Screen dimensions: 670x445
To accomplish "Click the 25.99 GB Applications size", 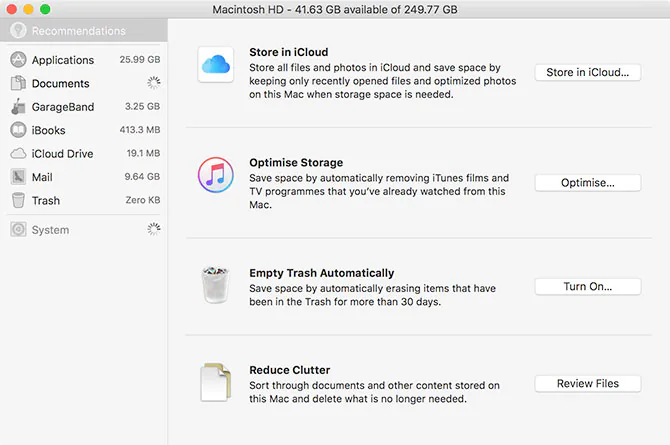I will 140,59.
